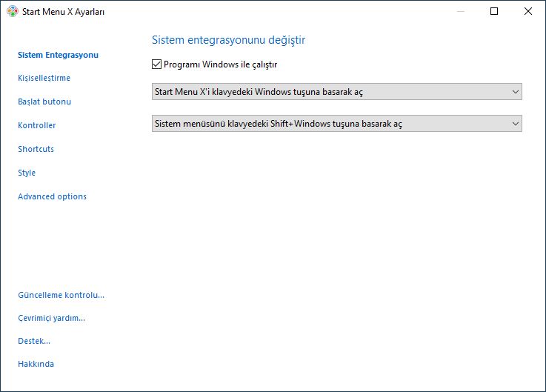Go to Kişiselleştirme settings

[44, 78]
